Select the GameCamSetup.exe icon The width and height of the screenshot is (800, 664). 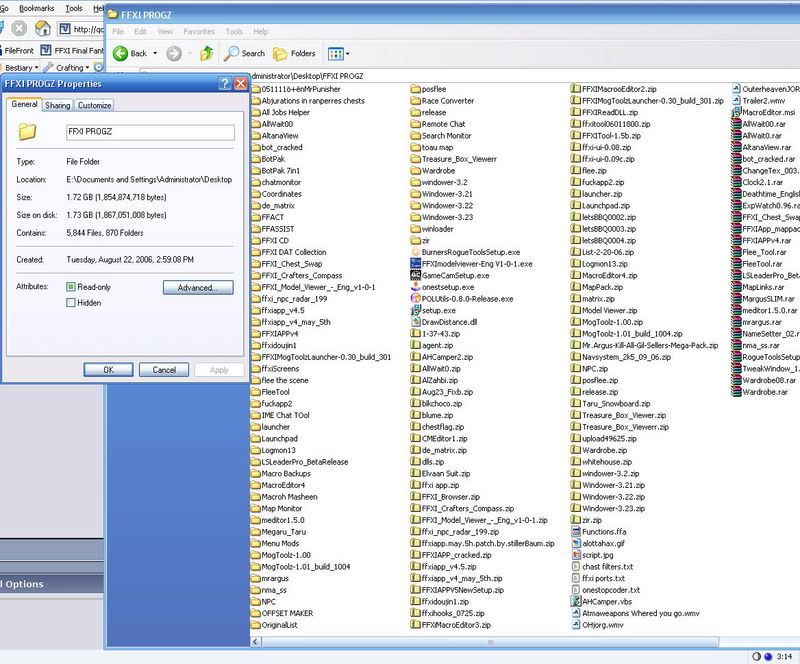coord(415,276)
